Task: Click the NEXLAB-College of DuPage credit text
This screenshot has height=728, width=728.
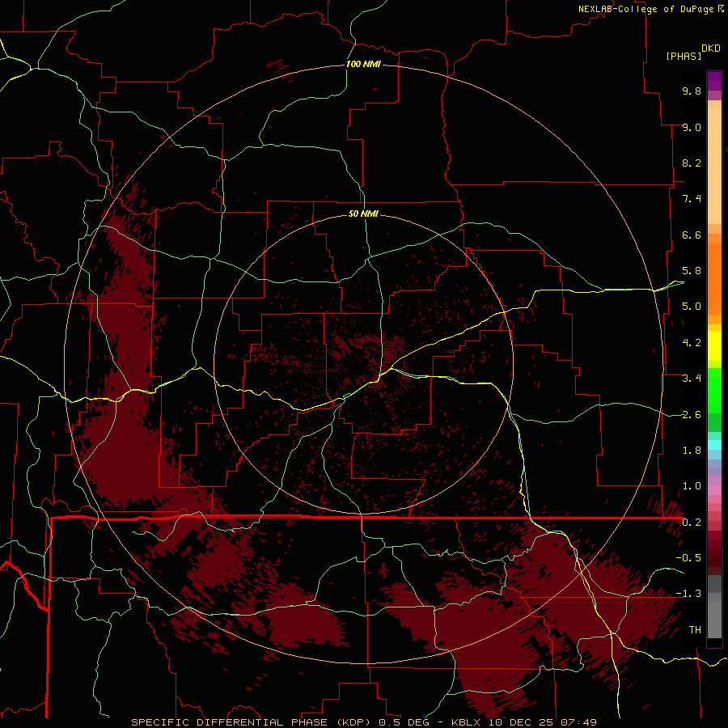Action: [645, 9]
